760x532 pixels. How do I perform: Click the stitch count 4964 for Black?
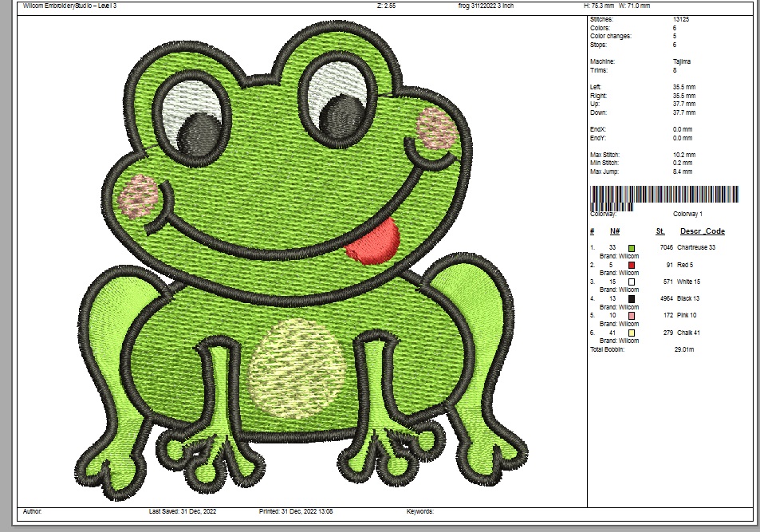[x=667, y=299]
